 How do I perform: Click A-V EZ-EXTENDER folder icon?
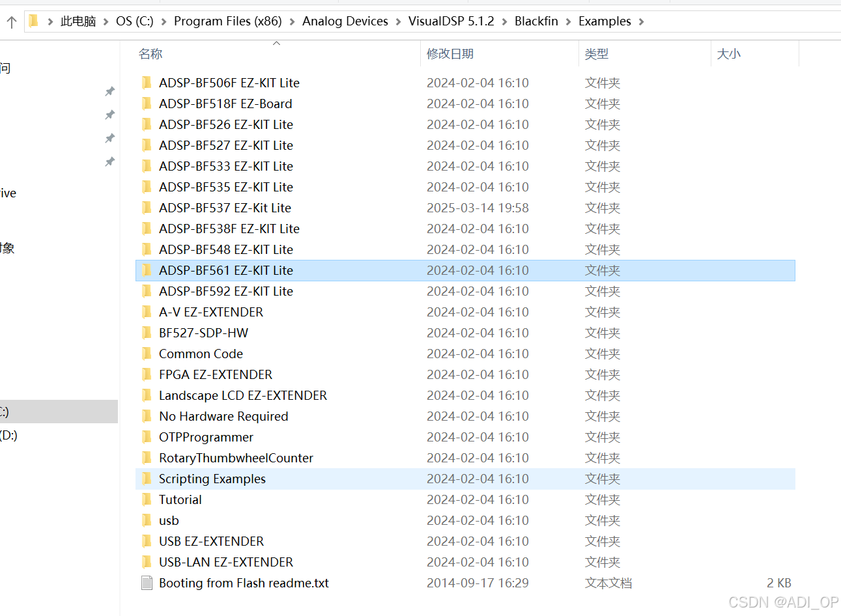147,312
